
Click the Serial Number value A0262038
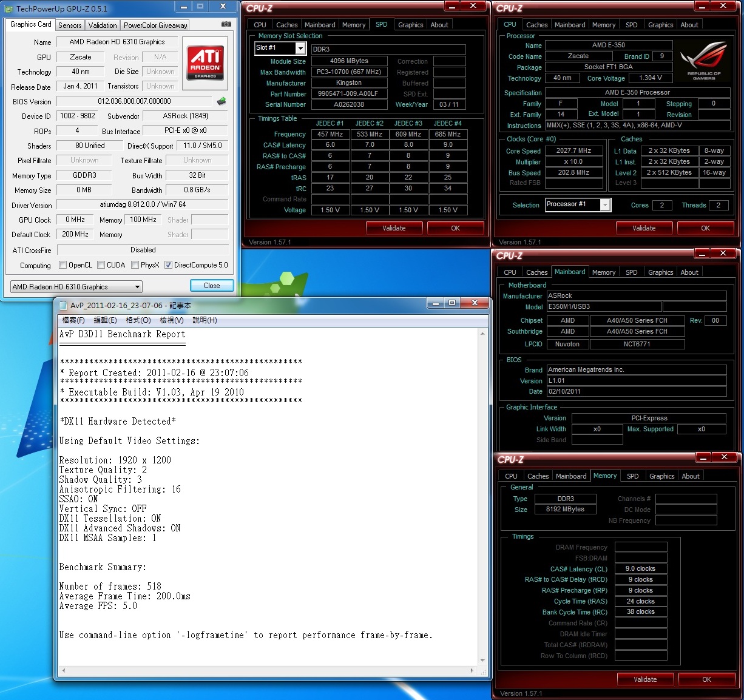tap(348, 104)
